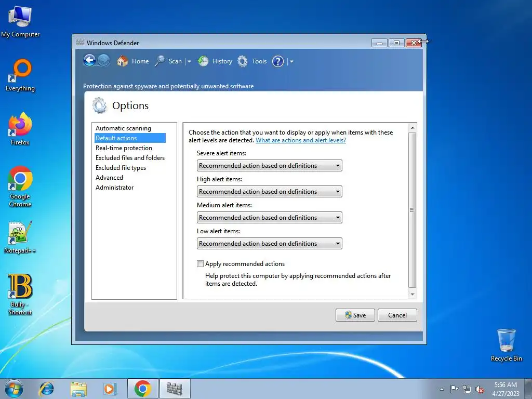
Task: Select the Everything desktop shortcut
Action: click(20, 75)
